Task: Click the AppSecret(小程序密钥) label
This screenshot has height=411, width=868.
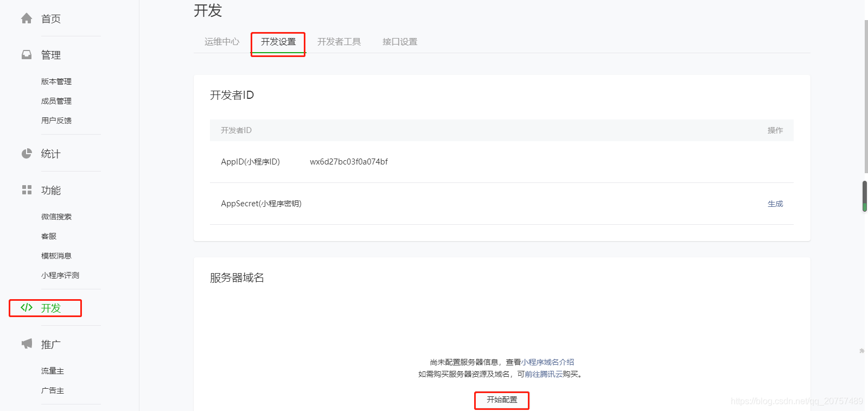Action: [261, 204]
